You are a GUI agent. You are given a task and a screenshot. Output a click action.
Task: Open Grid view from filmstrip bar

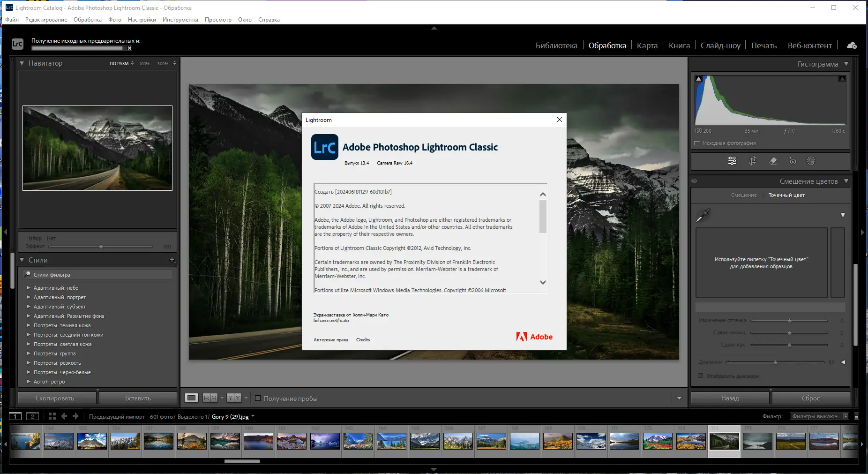tap(52, 416)
